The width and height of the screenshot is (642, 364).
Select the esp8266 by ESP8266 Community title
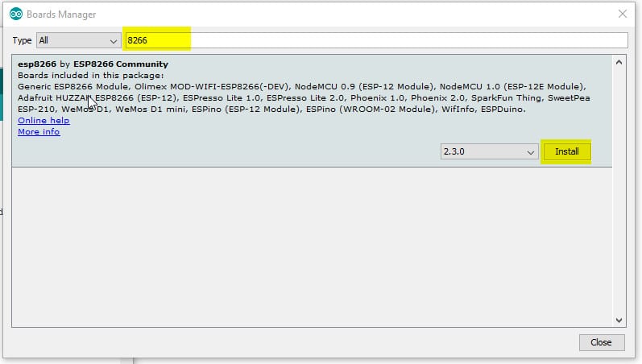click(x=93, y=64)
